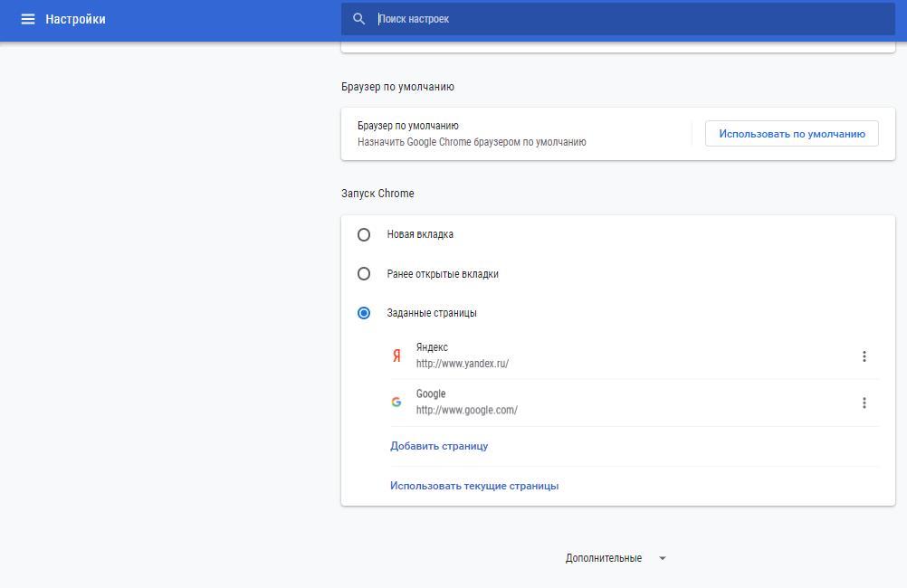Image resolution: width=907 pixels, height=588 pixels.
Task: Click the Запуск Chrome section heading
Action: [x=377, y=193]
